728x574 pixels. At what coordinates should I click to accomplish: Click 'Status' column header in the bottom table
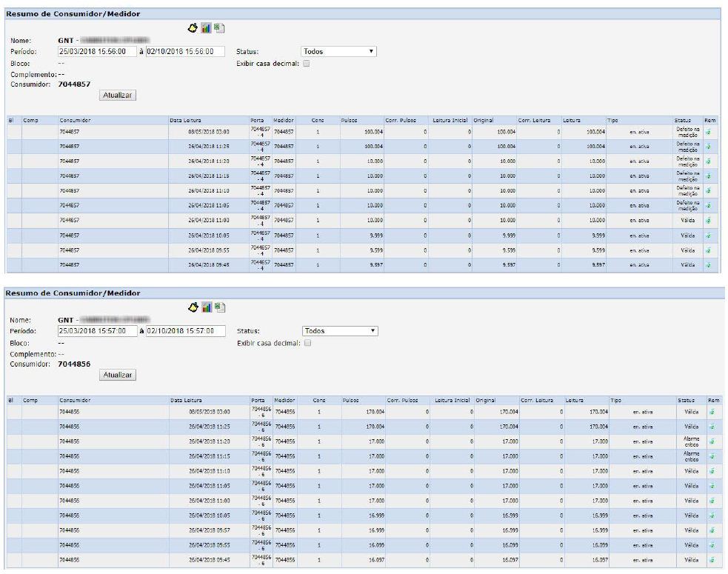tap(685, 400)
